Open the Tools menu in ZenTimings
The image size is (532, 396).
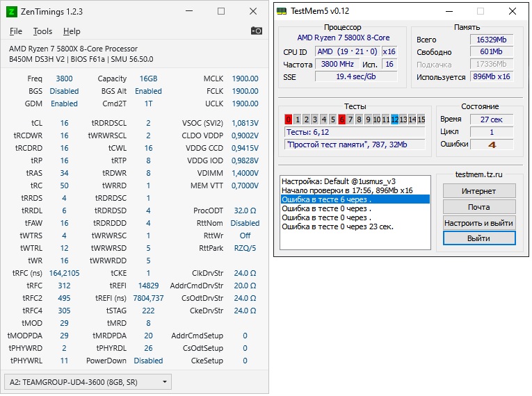42,31
